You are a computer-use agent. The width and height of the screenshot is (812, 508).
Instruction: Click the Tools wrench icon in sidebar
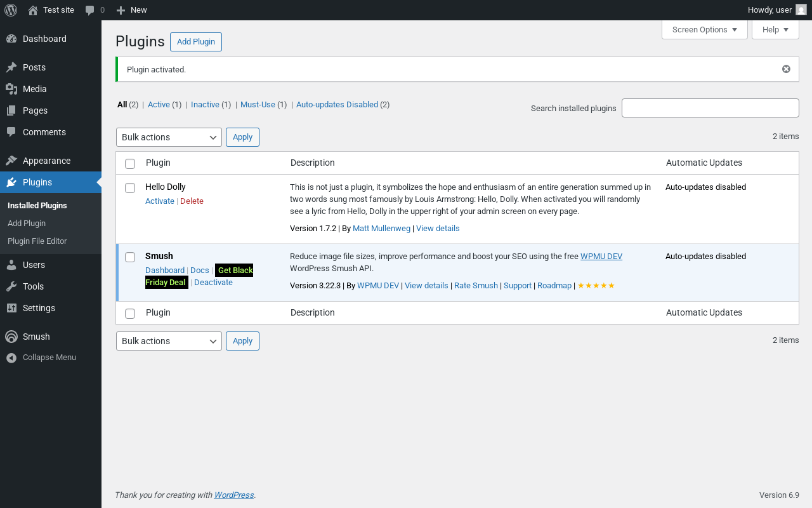tap(11, 286)
